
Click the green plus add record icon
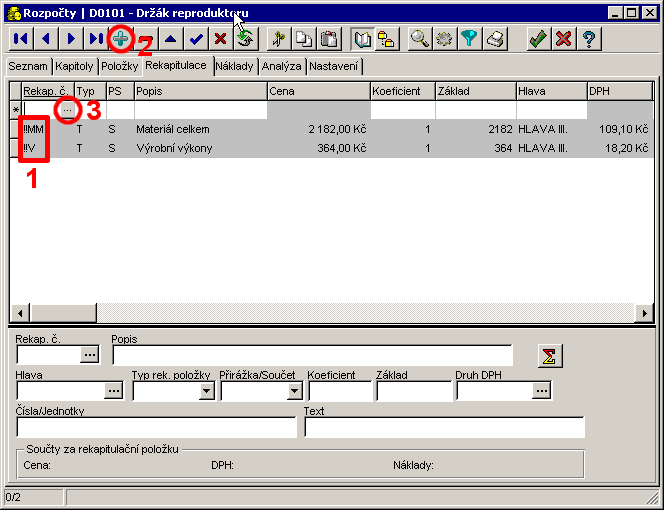121,39
